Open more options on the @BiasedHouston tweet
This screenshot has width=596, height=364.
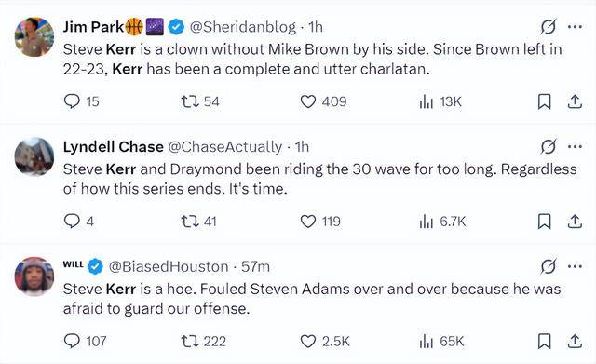[575, 266]
